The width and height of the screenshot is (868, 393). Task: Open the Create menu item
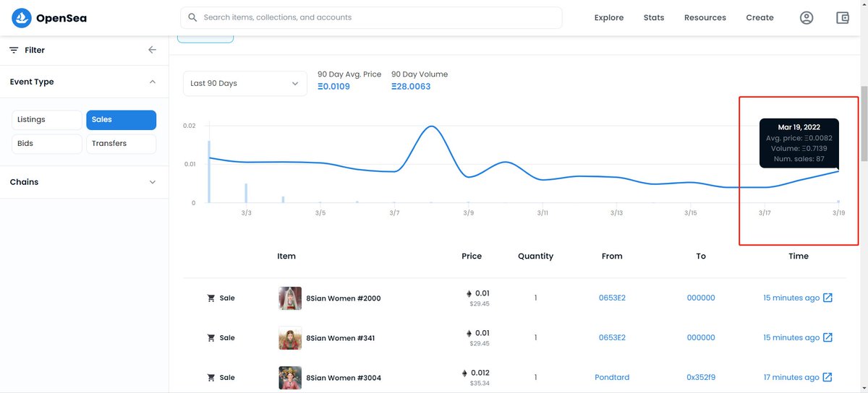click(759, 18)
